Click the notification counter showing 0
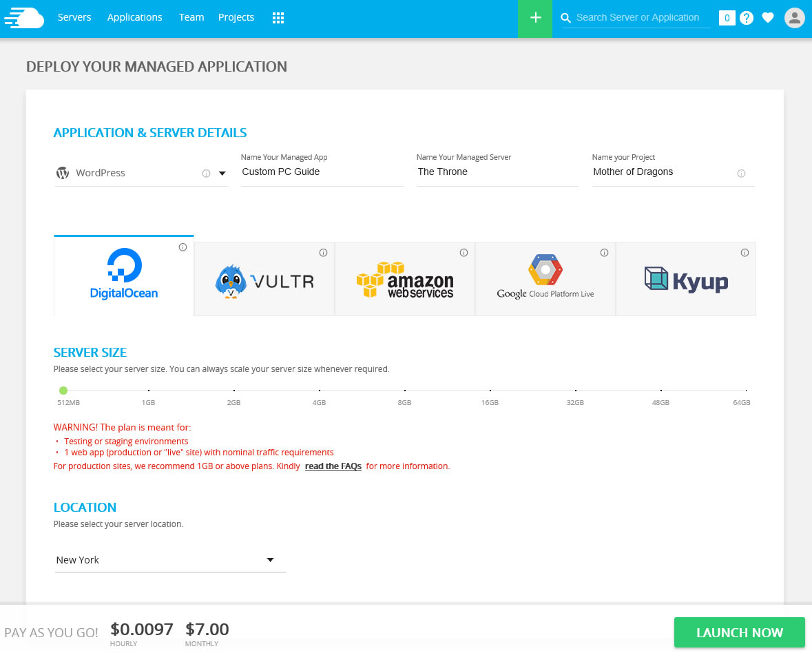 click(727, 18)
